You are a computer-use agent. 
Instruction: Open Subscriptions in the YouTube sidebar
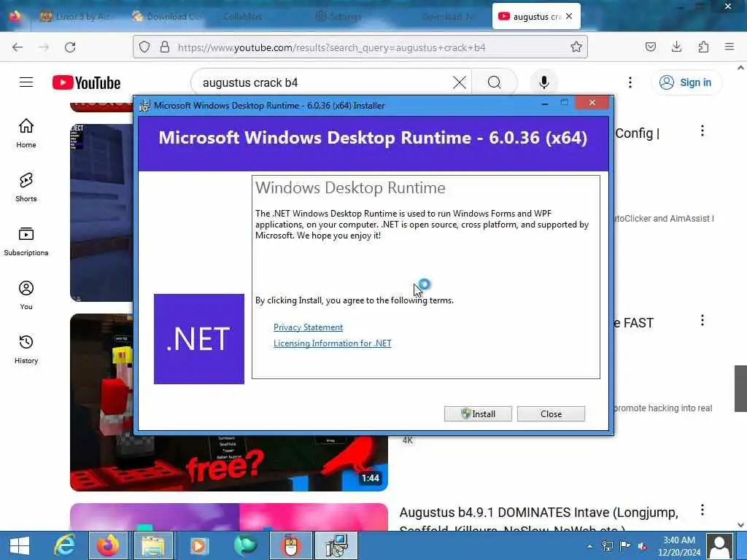pyautogui.click(x=26, y=241)
